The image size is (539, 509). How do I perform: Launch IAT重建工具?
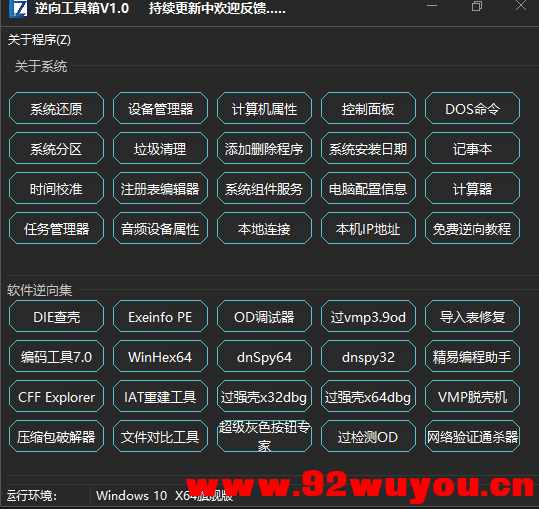pyautogui.click(x=161, y=397)
